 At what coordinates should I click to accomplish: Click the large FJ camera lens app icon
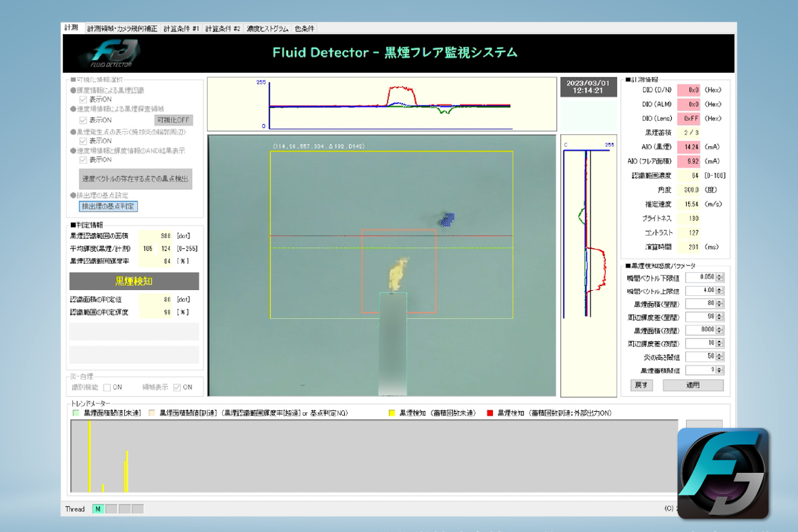pos(723,473)
